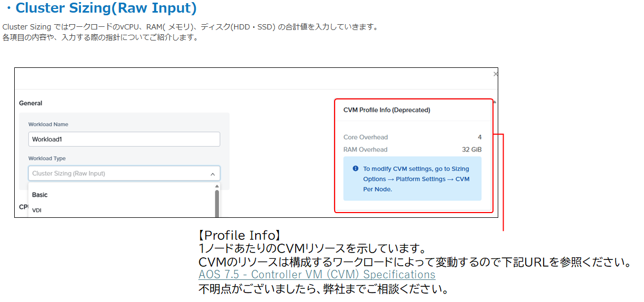Image resolution: width=644 pixels, height=302 pixels.
Task: Select the Cluster Sizing (Raw Input) placeholder text
Action: (68, 174)
